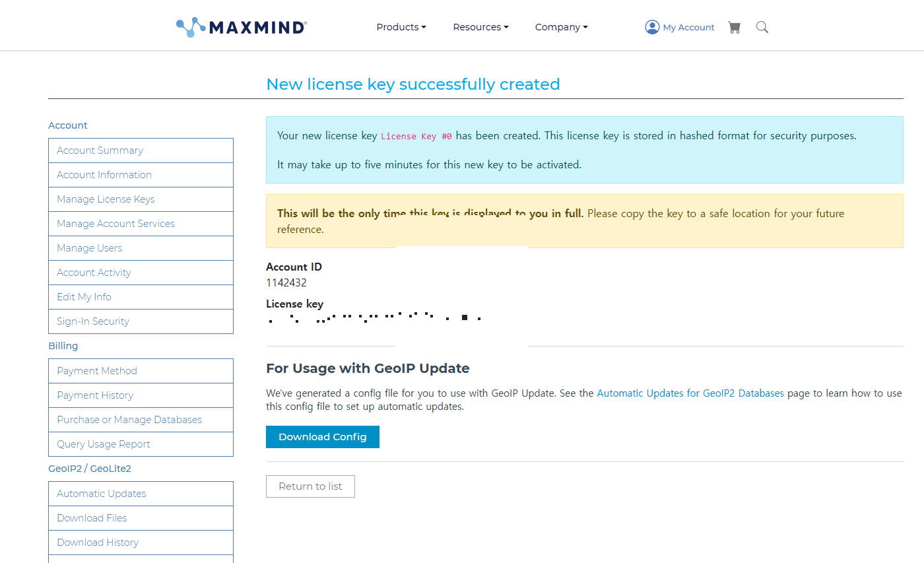
Task: Open Download History
Action: [141, 543]
